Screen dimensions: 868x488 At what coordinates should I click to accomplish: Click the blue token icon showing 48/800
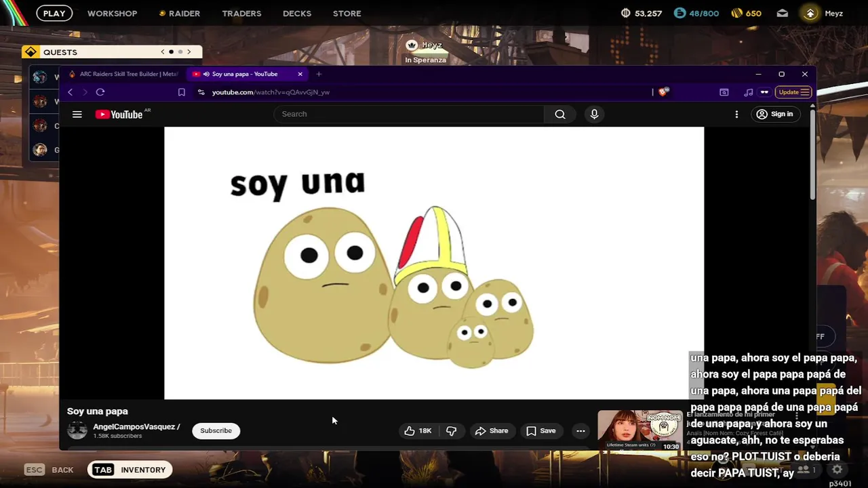click(x=679, y=13)
